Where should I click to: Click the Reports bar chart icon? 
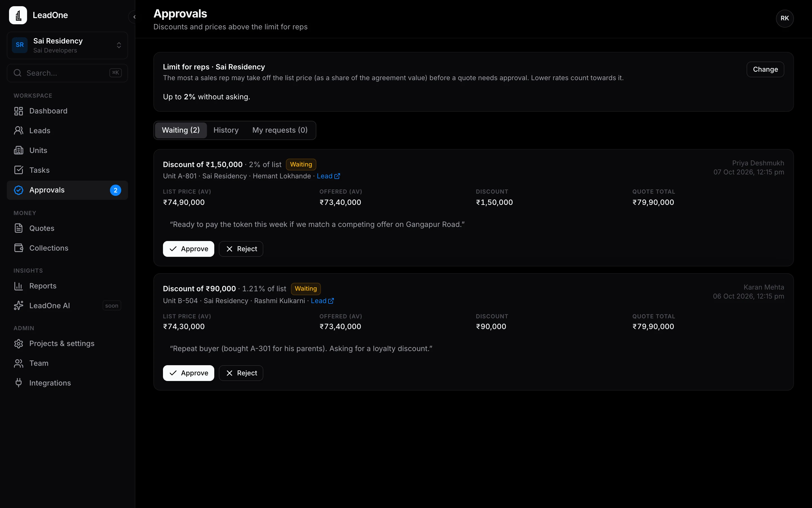point(18,286)
